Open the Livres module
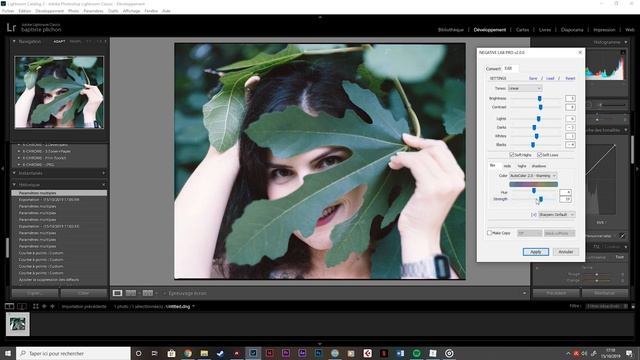This screenshot has height=360, width=640. [544, 30]
